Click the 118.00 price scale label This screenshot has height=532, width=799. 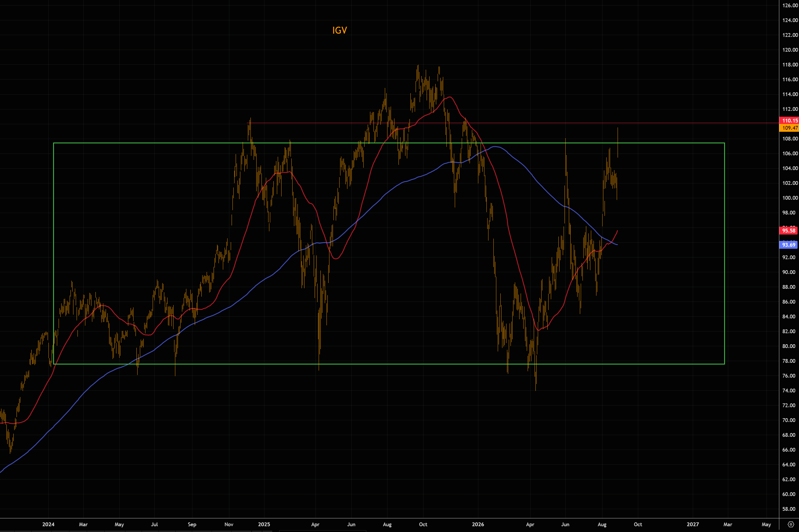tap(790, 65)
